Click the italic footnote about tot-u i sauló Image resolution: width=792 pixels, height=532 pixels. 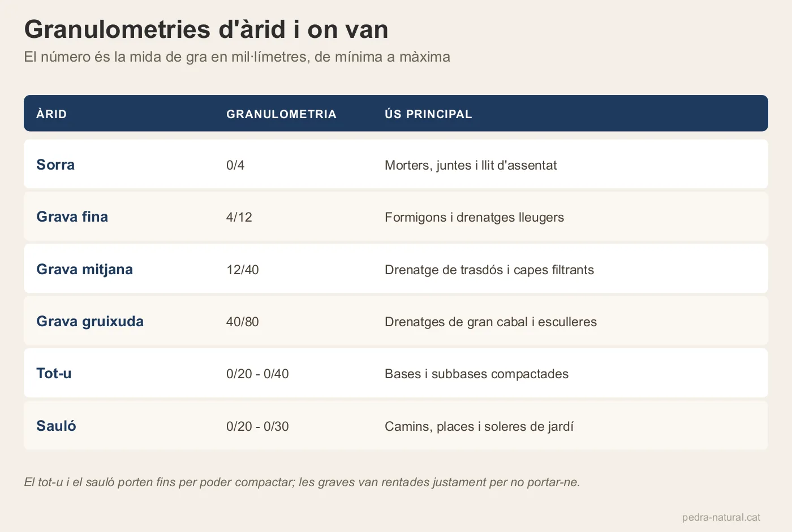[x=302, y=482]
